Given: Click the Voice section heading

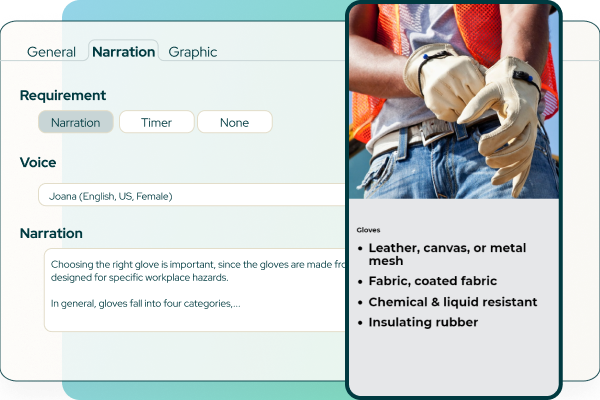Looking at the screenshot, I should [38, 162].
